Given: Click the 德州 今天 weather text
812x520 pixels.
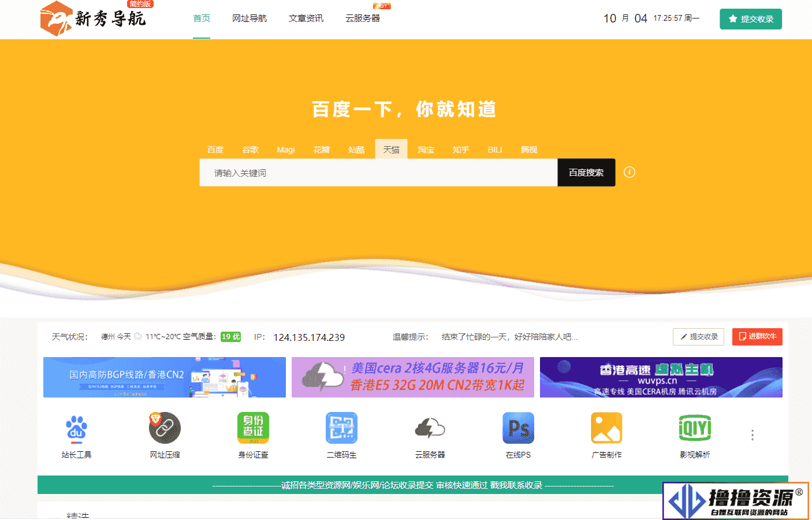Looking at the screenshot, I should 116,336.
